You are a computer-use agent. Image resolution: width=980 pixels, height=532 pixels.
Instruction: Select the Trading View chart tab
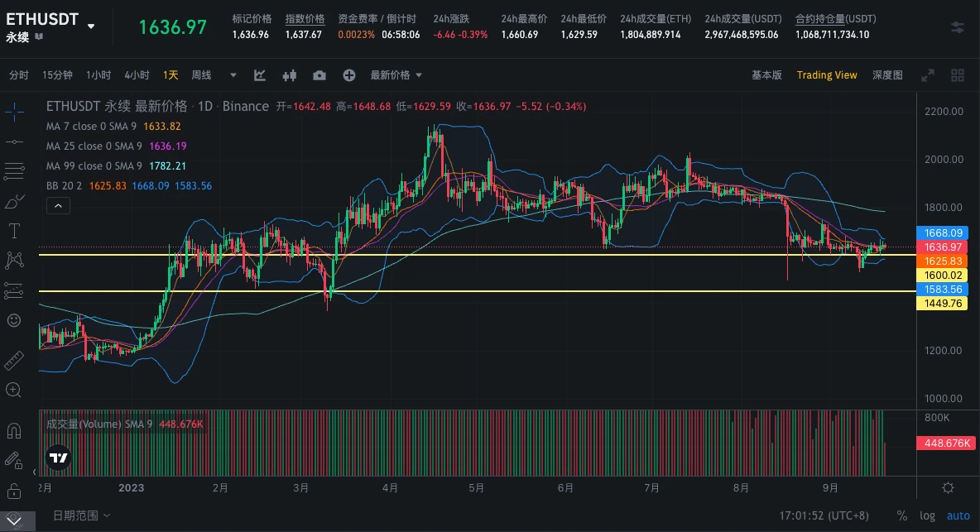click(827, 75)
